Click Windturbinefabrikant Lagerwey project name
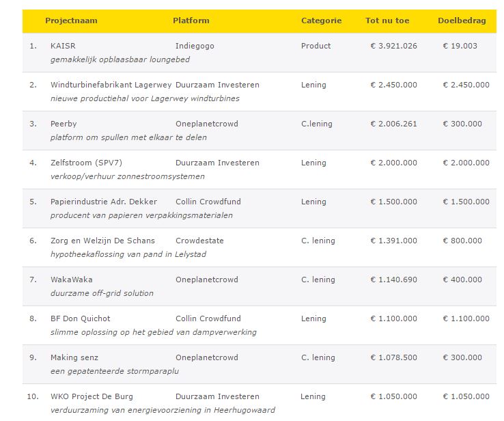504x421 pixels. tap(108, 85)
